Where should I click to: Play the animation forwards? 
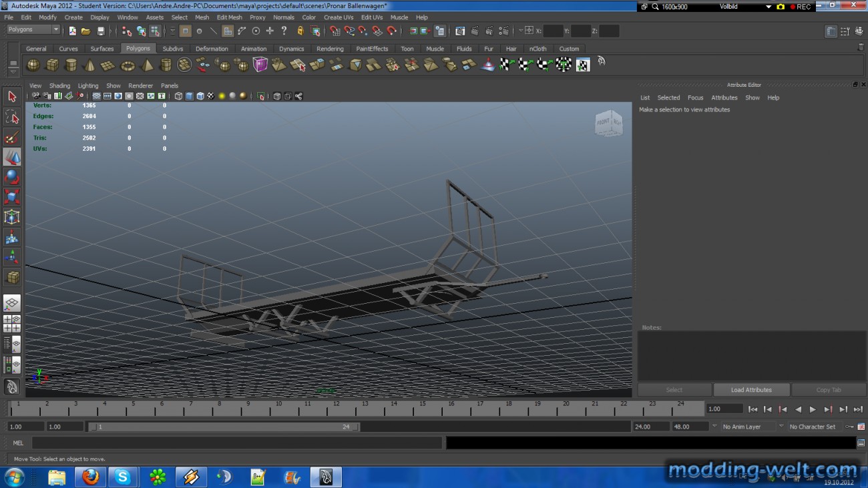click(813, 409)
